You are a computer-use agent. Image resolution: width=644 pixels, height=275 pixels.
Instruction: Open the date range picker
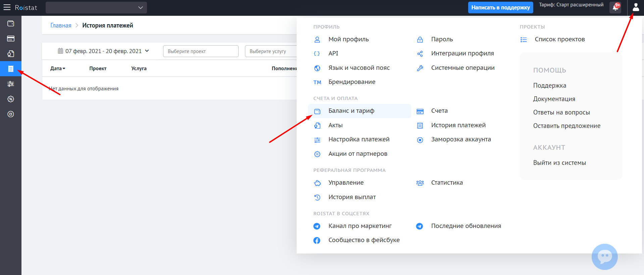click(103, 51)
